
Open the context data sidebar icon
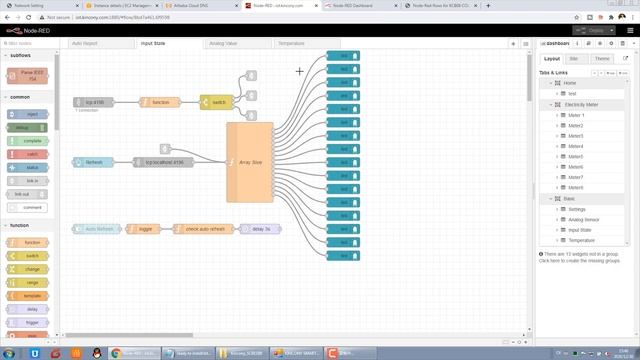coord(623,43)
